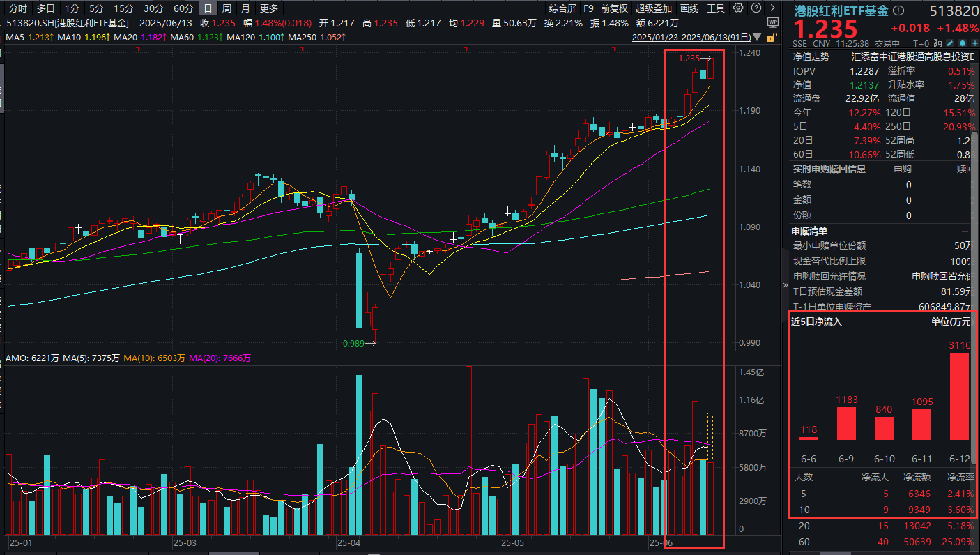Image resolution: width=980 pixels, height=555 pixels.
Task: Toggle 超级叠加 overlay option
Action: [x=654, y=8]
